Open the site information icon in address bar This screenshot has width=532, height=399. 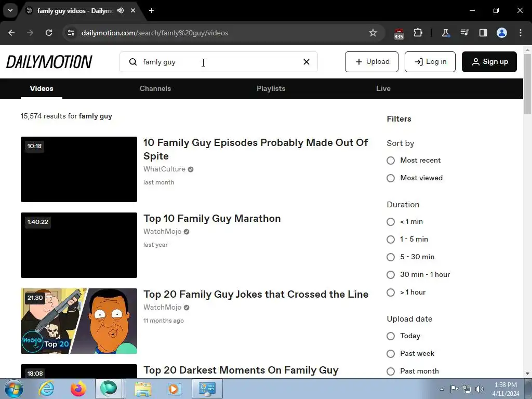point(71,33)
